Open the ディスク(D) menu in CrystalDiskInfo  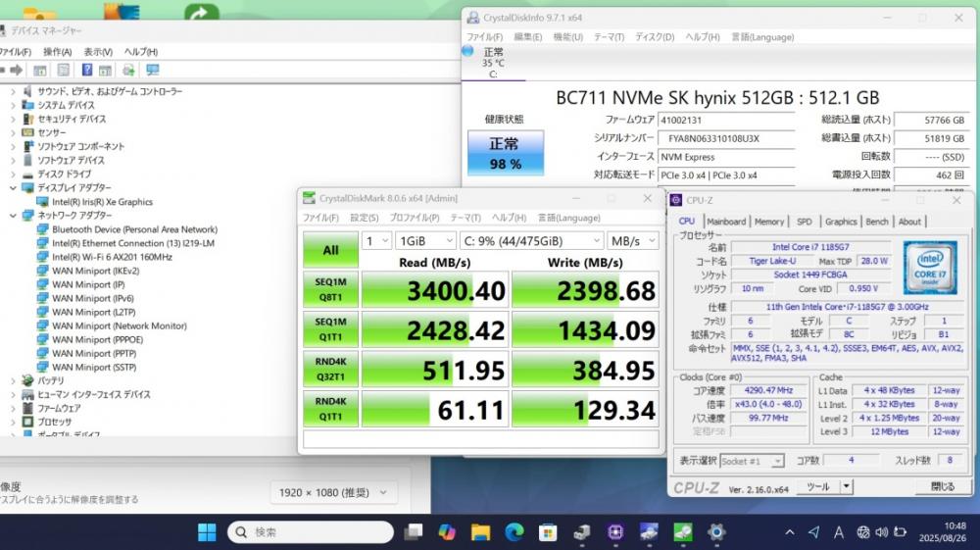click(655, 37)
